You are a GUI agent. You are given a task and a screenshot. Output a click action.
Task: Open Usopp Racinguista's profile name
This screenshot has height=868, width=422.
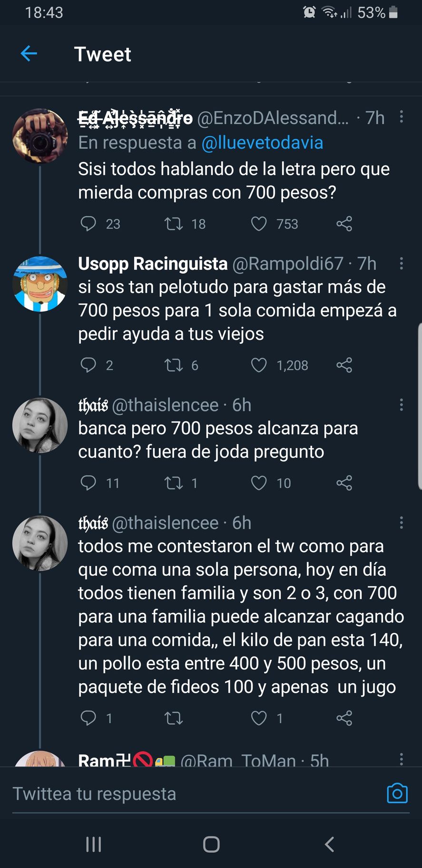coord(153,263)
